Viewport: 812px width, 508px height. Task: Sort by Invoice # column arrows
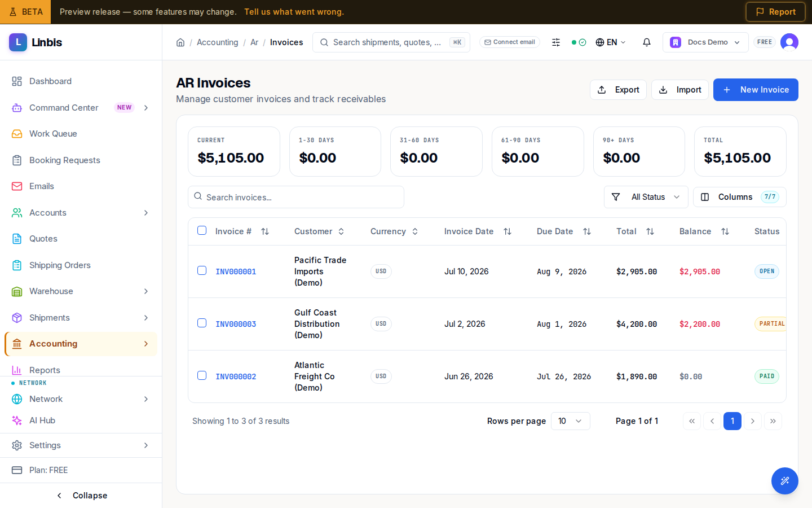(x=265, y=231)
